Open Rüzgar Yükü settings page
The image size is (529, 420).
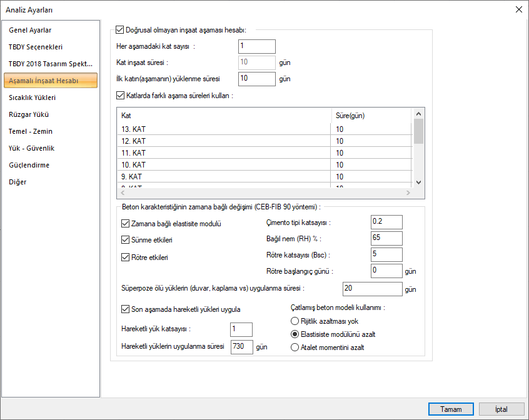(x=29, y=114)
